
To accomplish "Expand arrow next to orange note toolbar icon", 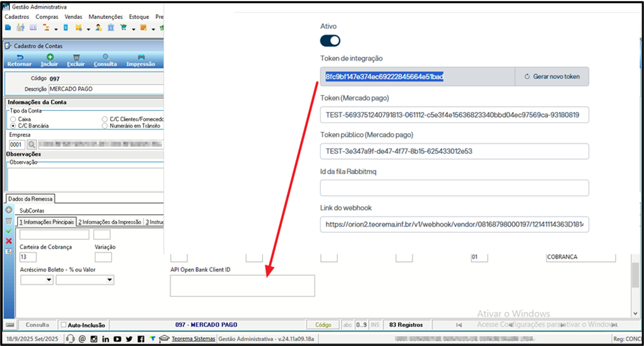I will 153,29.
